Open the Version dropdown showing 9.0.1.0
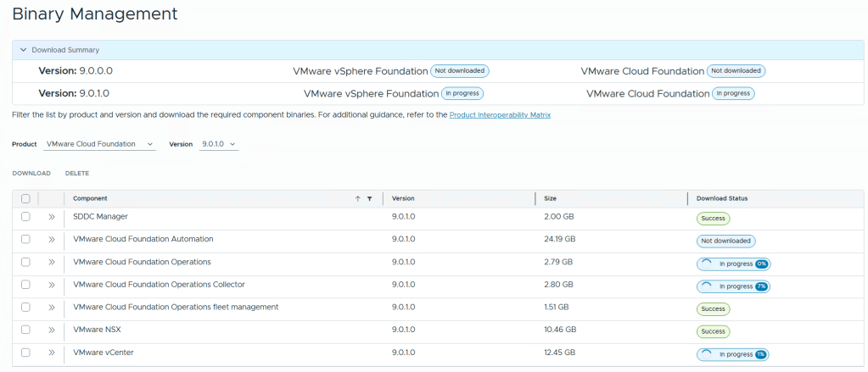 218,144
